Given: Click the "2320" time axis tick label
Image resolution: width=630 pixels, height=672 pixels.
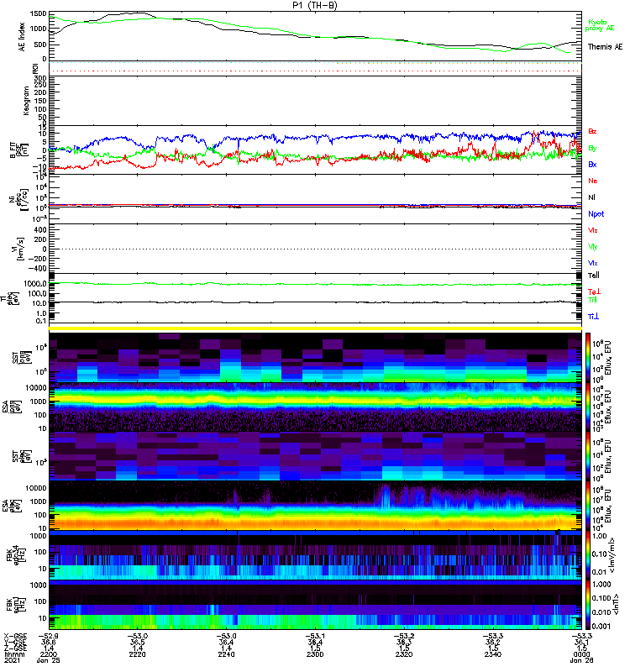Looking at the screenshot, I should click(404, 654).
